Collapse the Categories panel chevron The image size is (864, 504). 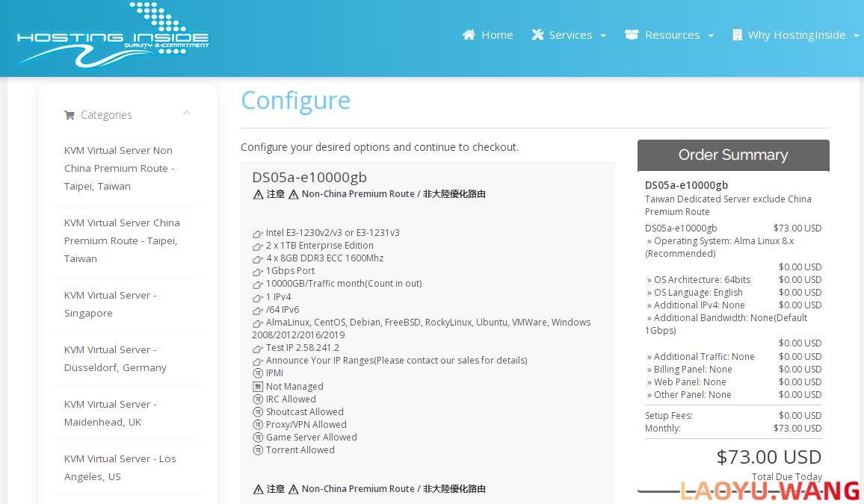tap(187, 113)
